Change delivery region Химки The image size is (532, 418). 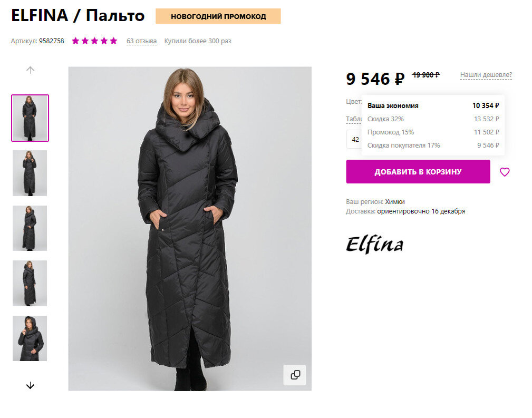pyautogui.click(x=394, y=201)
